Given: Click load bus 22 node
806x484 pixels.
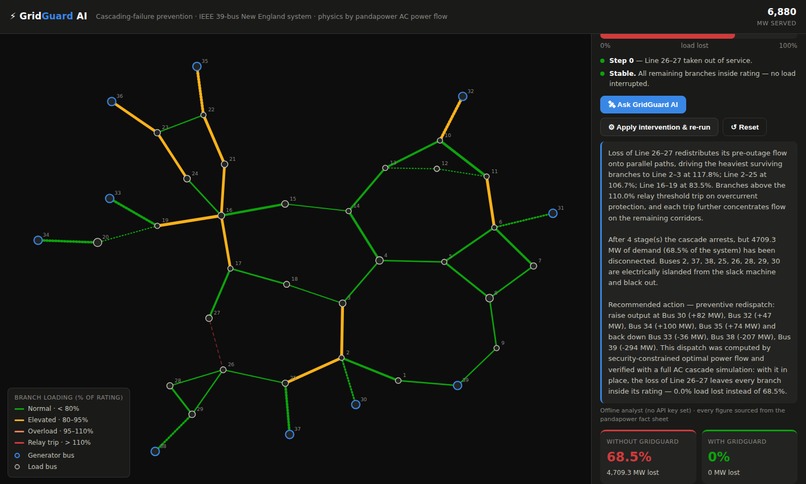Looking at the screenshot, I should coord(204,115).
